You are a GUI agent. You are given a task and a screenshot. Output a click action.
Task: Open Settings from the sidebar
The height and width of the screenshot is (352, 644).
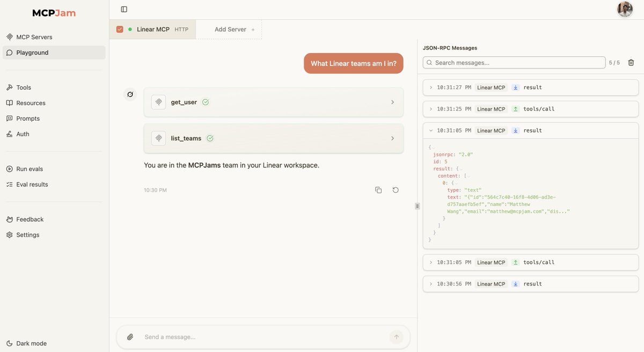point(54,235)
